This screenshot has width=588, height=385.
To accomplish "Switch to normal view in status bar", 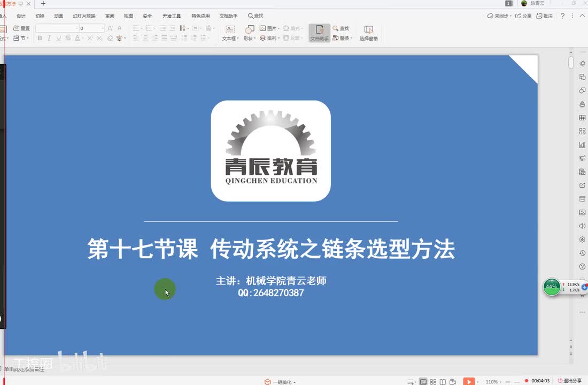I will click(x=423, y=382).
